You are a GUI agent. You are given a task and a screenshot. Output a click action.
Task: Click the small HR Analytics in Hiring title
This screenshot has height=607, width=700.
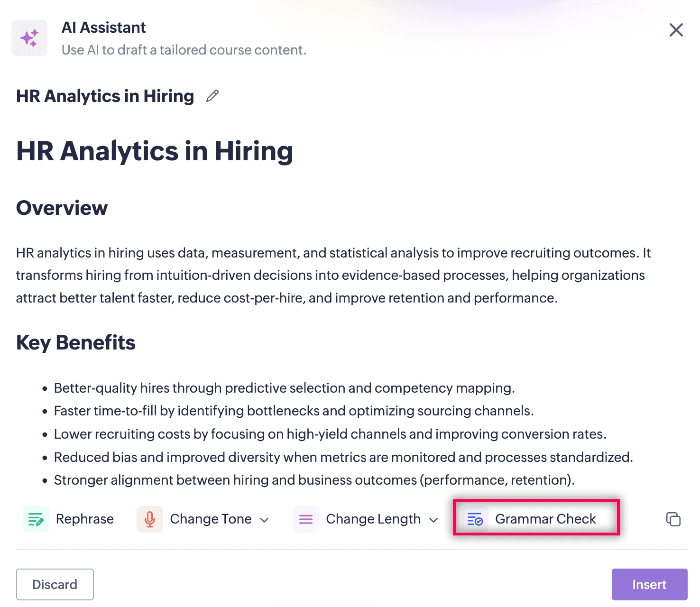click(105, 96)
